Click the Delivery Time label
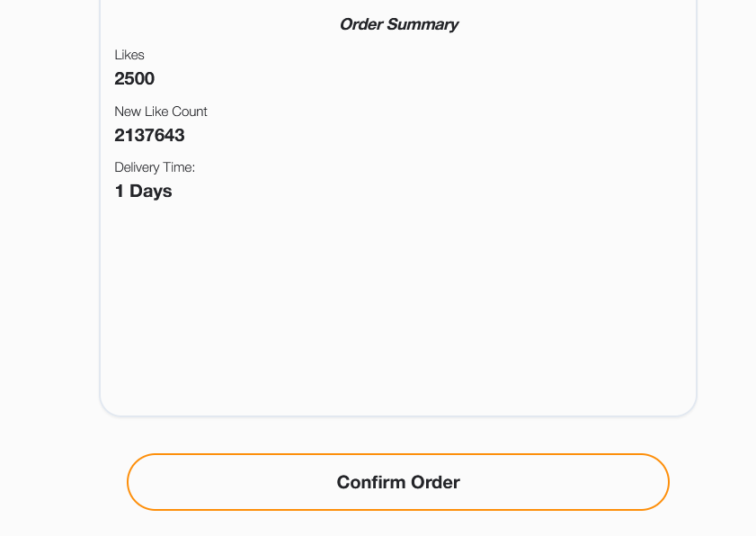The width and height of the screenshot is (756, 536). click(x=155, y=167)
